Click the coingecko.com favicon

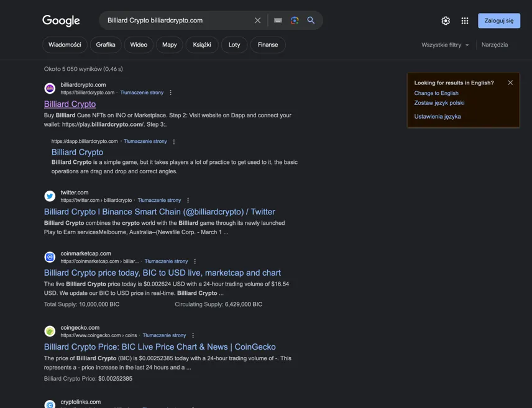[x=50, y=331]
